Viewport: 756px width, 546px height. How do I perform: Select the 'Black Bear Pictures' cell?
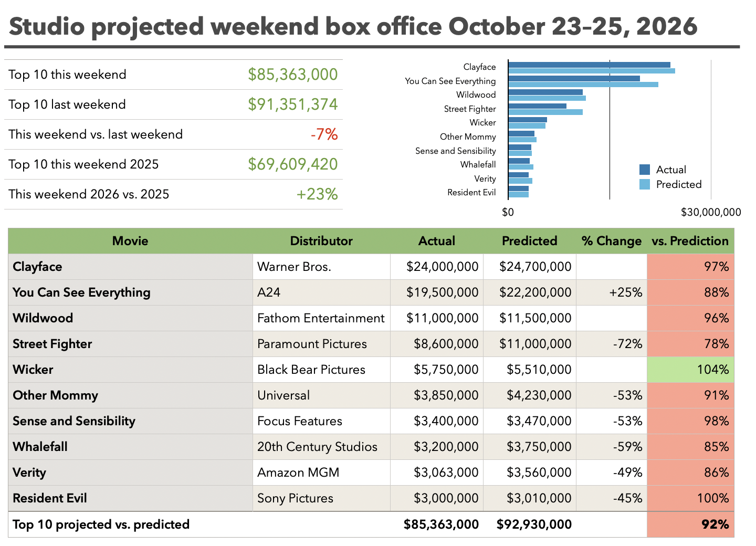[321, 370]
